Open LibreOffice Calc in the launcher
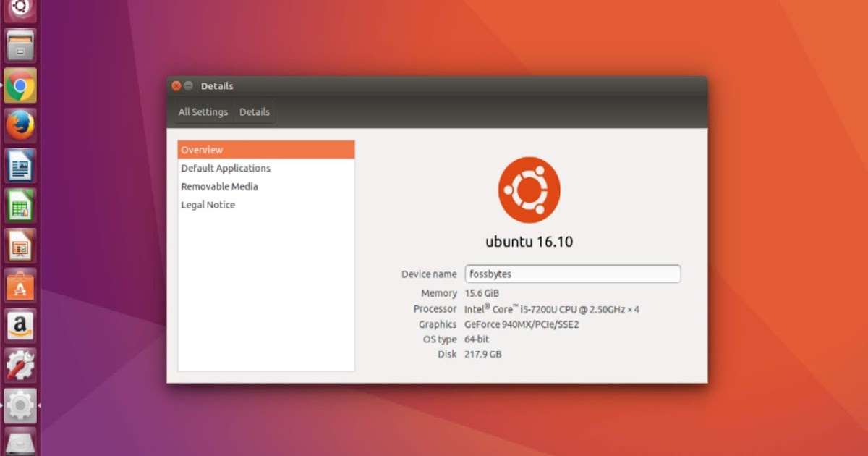The width and height of the screenshot is (868, 456). click(x=20, y=206)
